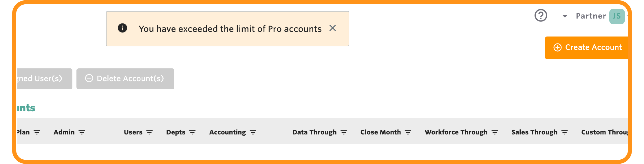The width and height of the screenshot is (644, 164).
Task: Open the Close Month filter icon
Action: [408, 132]
